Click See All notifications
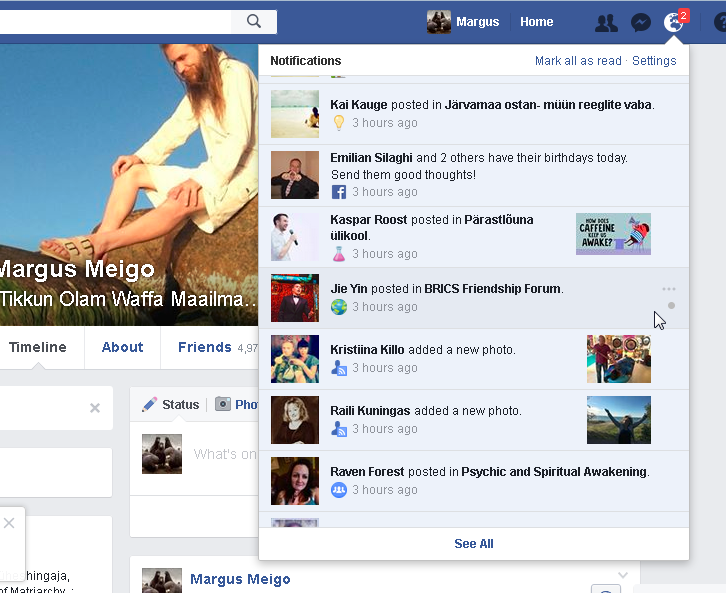The image size is (726, 593). tap(474, 543)
